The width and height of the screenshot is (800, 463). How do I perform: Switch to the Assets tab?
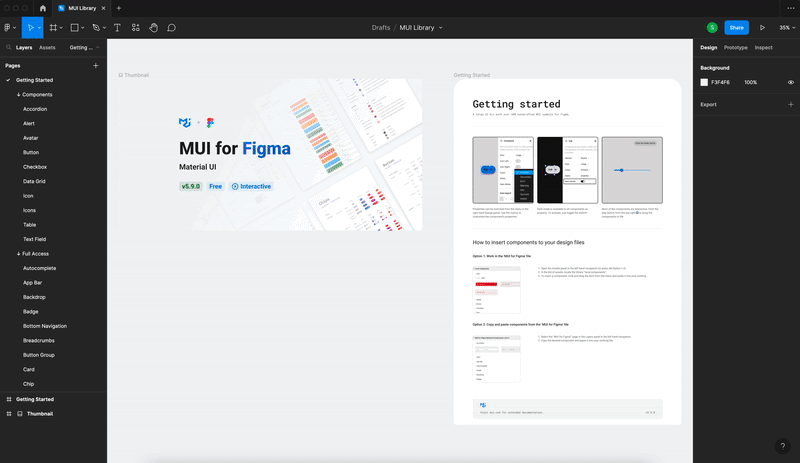point(47,47)
